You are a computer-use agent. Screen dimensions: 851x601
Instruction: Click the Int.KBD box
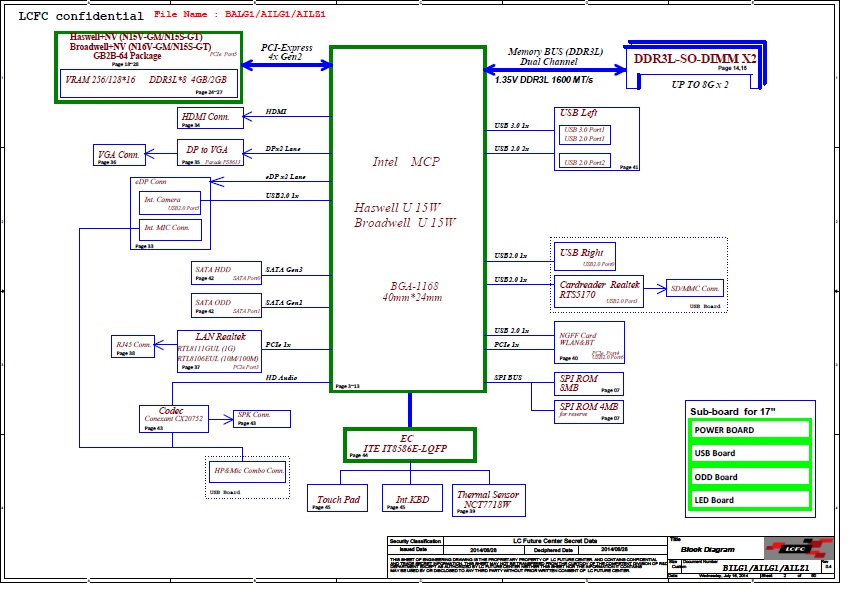click(411, 498)
